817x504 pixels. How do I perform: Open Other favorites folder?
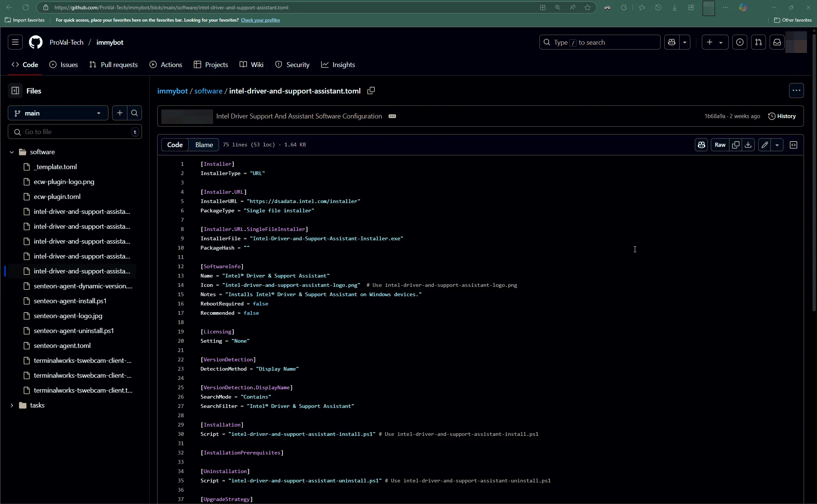pyautogui.click(x=793, y=20)
